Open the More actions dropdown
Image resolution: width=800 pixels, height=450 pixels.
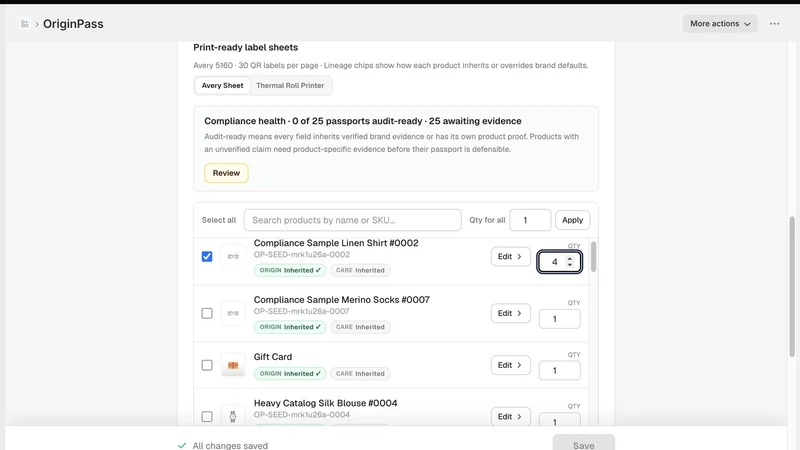point(720,24)
